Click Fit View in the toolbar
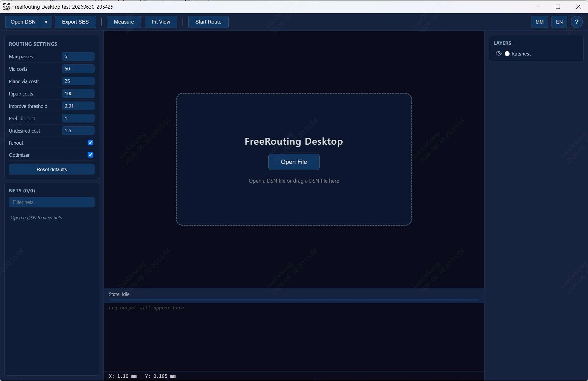This screenshot has height=381, width=588. click(161, 22)
